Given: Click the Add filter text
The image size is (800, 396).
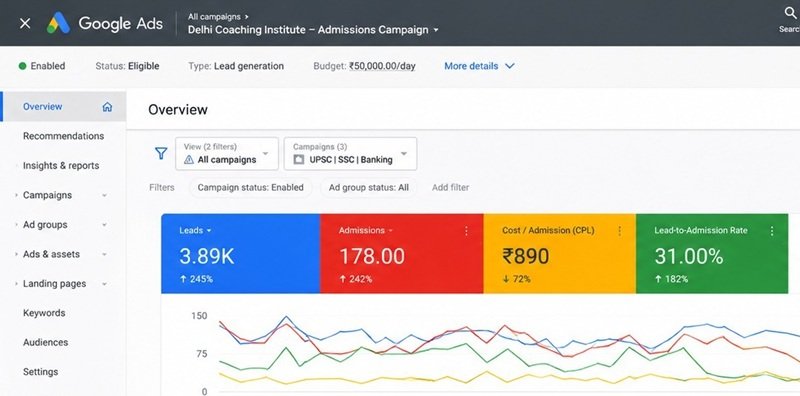Looking at the screenshot, I should [451, 187].
